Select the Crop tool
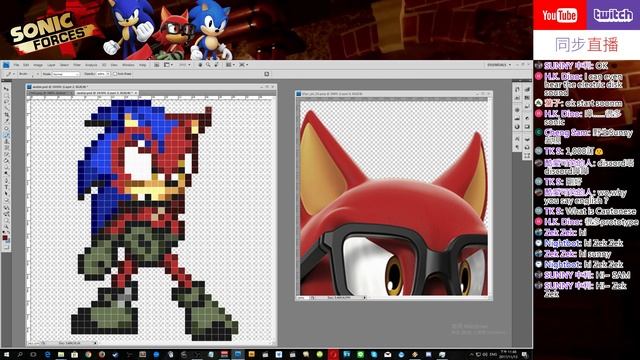 point(6,114)
